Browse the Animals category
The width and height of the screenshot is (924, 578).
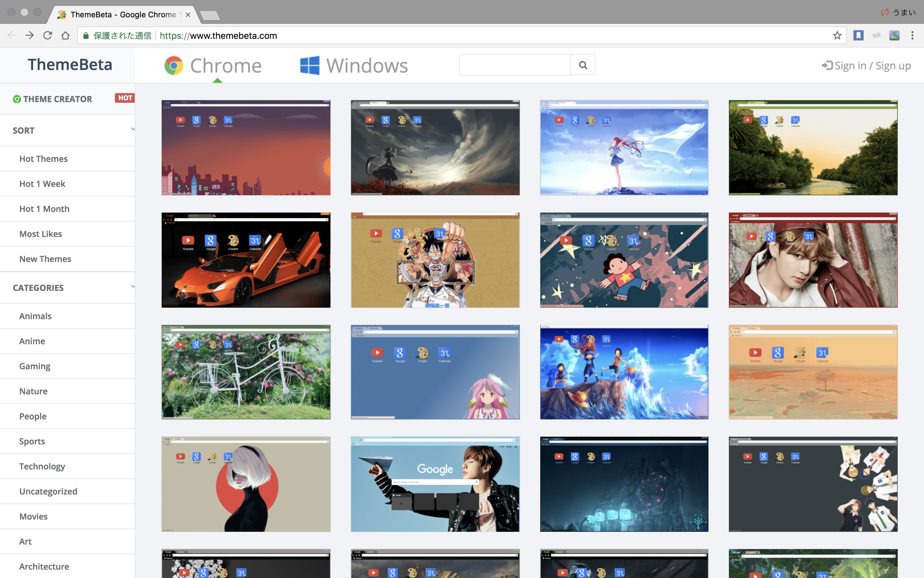click(x=35, y=316)
